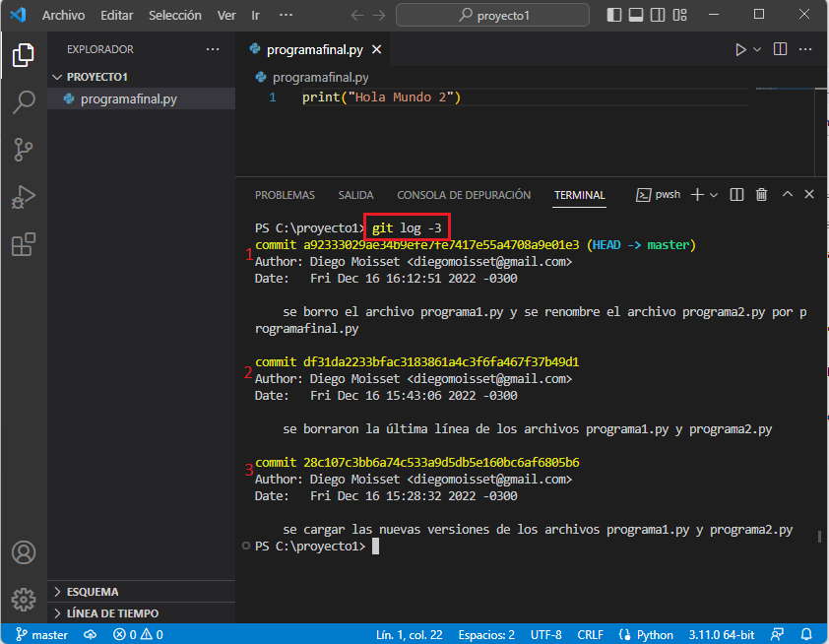Image resolution: width=829 pixels, height=644 pixels.
Task: Toggle the bottom panel layout
Action: [x=635, y=15]
